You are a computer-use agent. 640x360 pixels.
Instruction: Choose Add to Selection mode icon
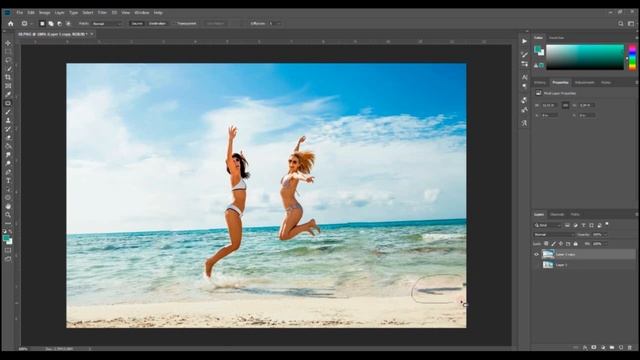pos(51,24)
